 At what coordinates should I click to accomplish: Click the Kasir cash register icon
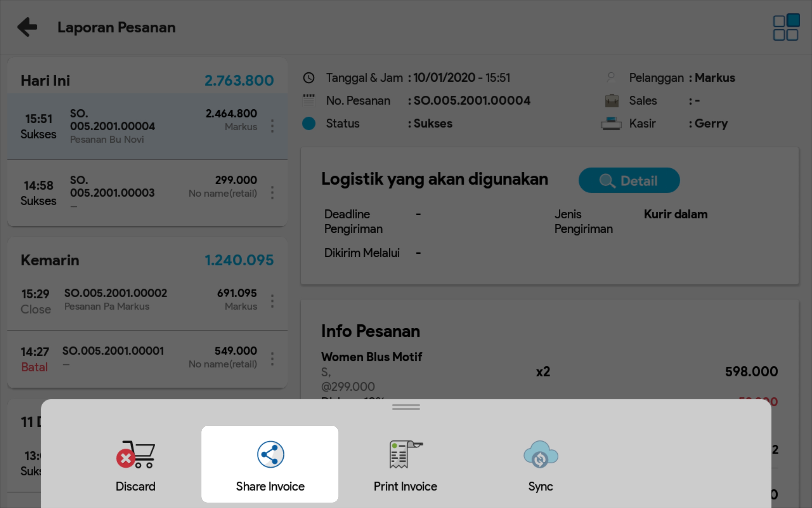click(611, 123)
